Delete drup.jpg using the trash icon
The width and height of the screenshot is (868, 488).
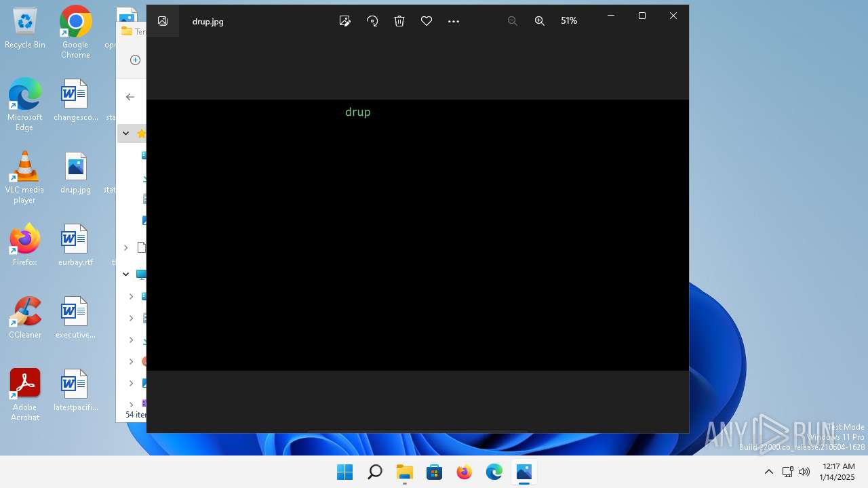tap(399, 21)
